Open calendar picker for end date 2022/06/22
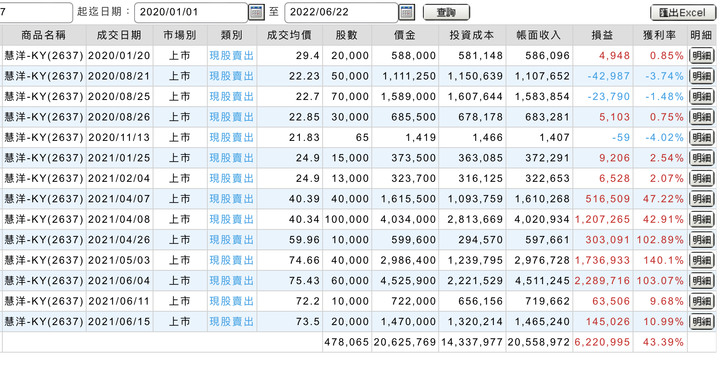 click(406, 12)
